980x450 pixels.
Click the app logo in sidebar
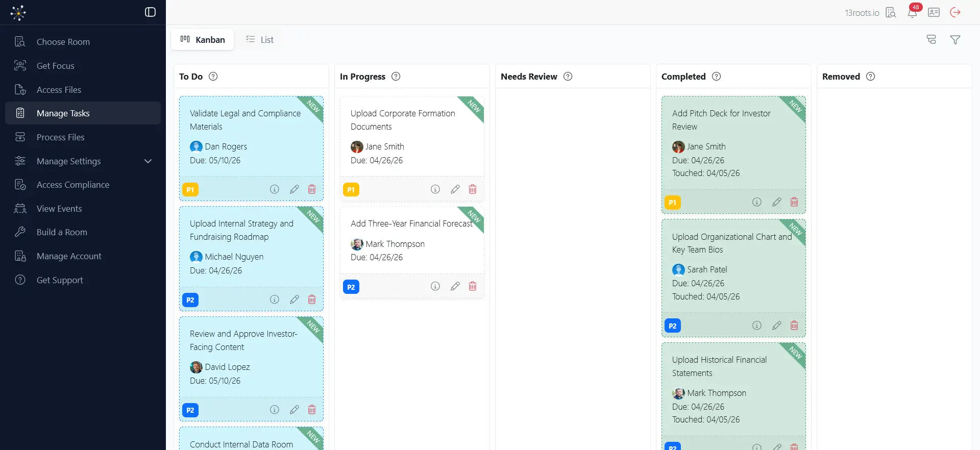18,12
